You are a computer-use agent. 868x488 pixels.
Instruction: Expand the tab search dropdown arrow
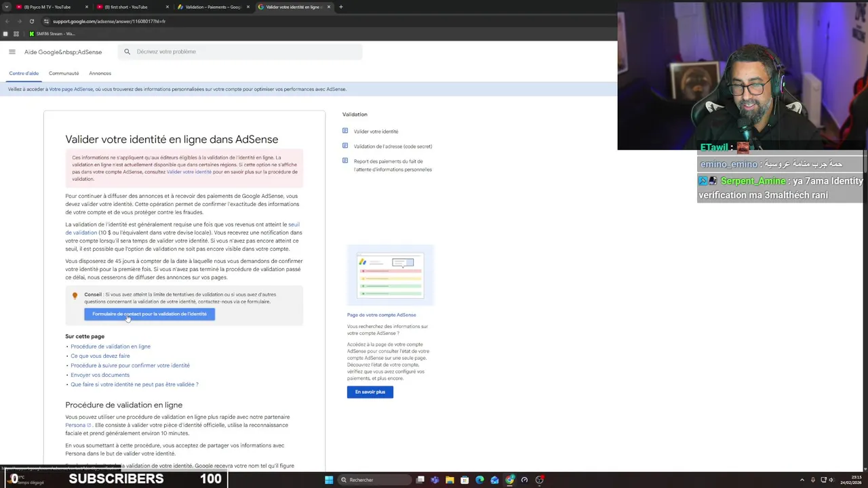pyautogui.click(x=5, y=7)
